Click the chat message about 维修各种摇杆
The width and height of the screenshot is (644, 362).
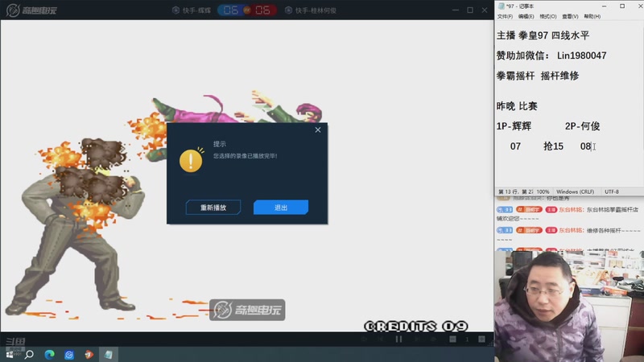point(568,234)
